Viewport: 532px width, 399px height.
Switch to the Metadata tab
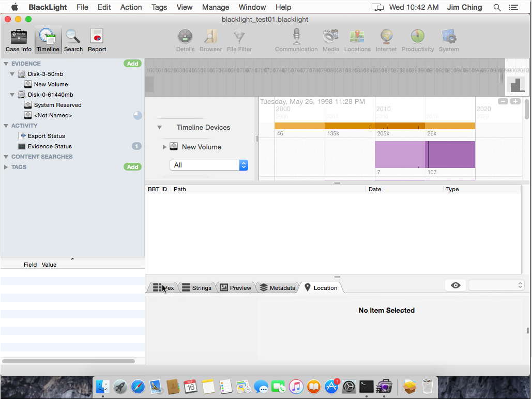point(278,288)
